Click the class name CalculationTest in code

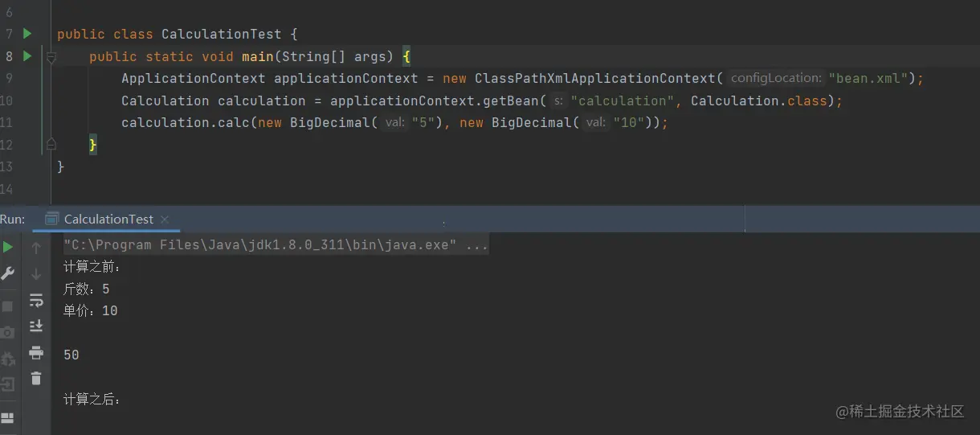tap(222, 34)
